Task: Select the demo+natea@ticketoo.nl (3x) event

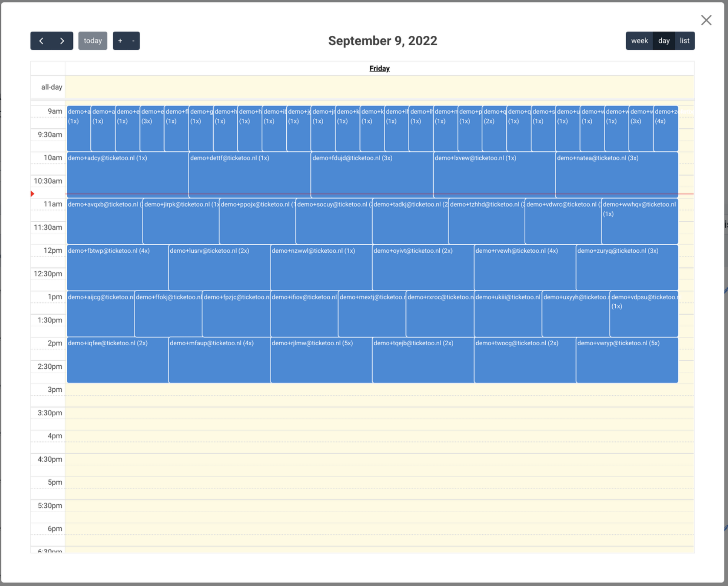Action: pos(616,174)
